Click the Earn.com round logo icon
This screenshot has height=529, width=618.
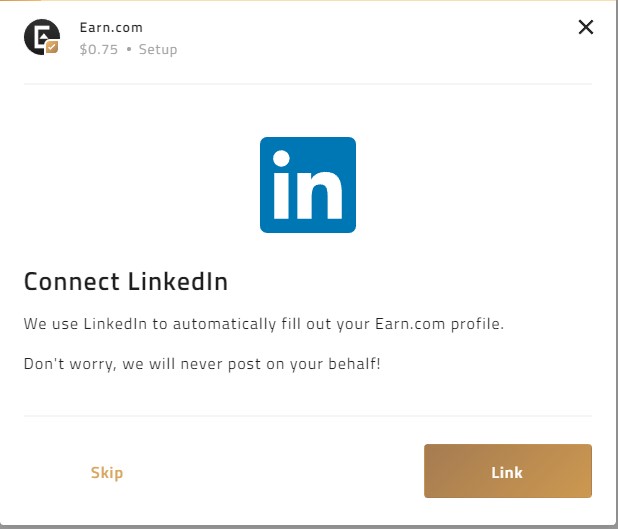[x=40, y=36]
